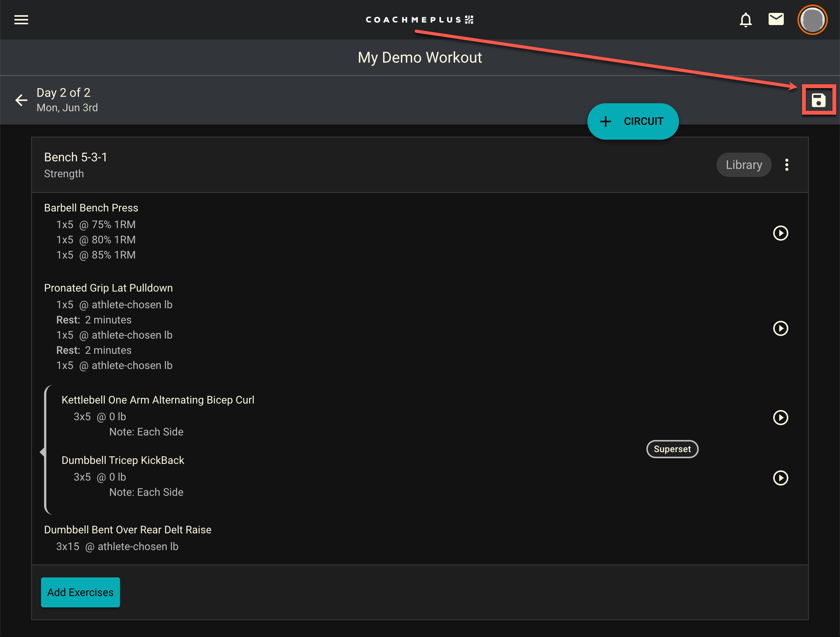Open the mail messages icon

pos(776,19)
